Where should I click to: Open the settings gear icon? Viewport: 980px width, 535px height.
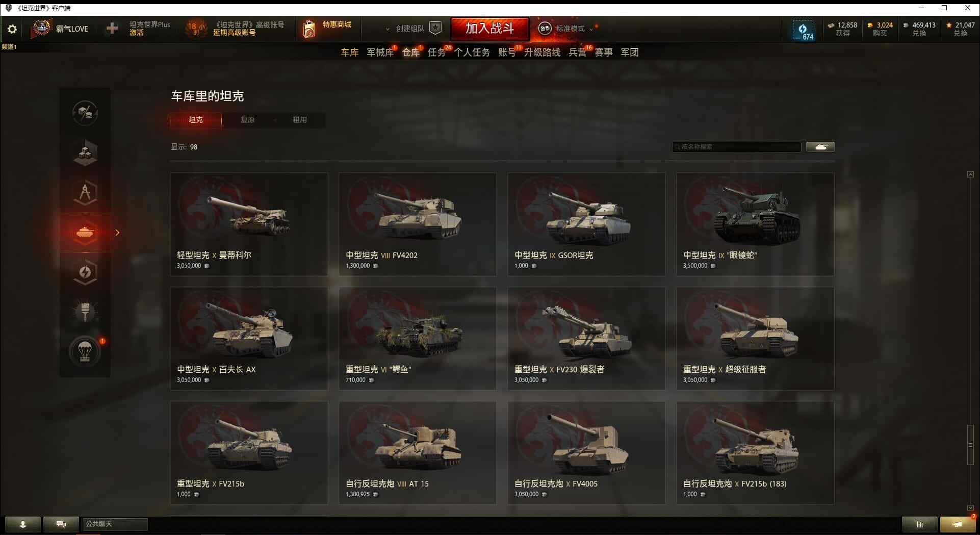coord(12,29)
